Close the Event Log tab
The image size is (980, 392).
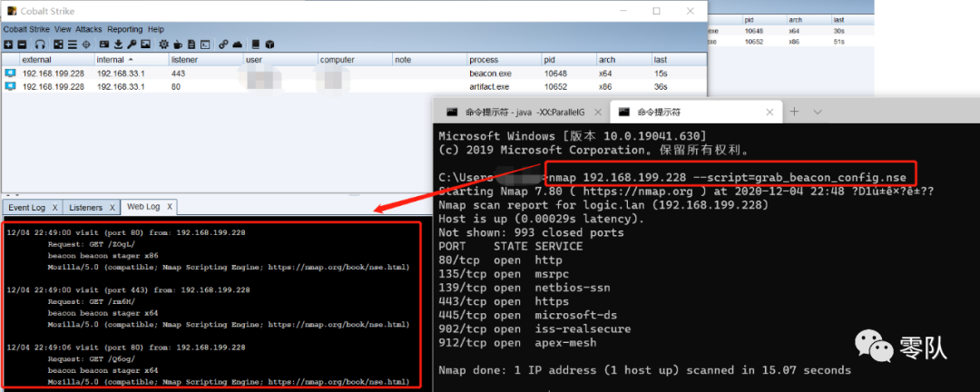pos(54,207)
